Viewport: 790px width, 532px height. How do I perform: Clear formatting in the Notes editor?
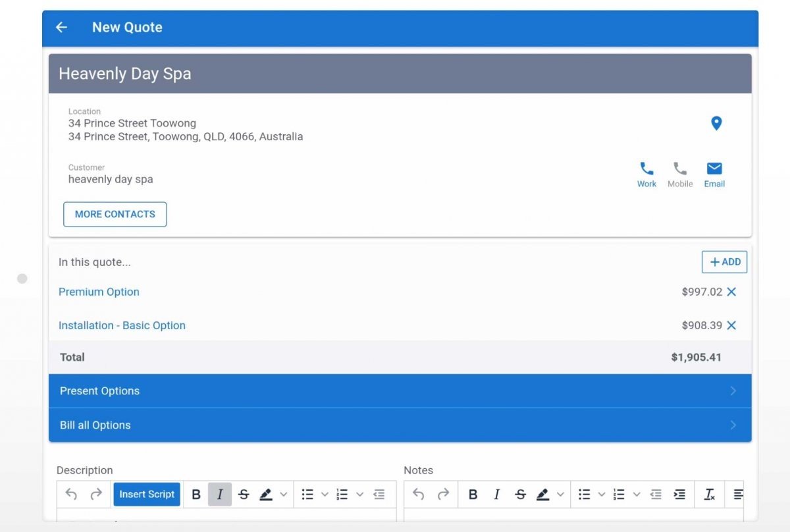click(x=710, y=494)
